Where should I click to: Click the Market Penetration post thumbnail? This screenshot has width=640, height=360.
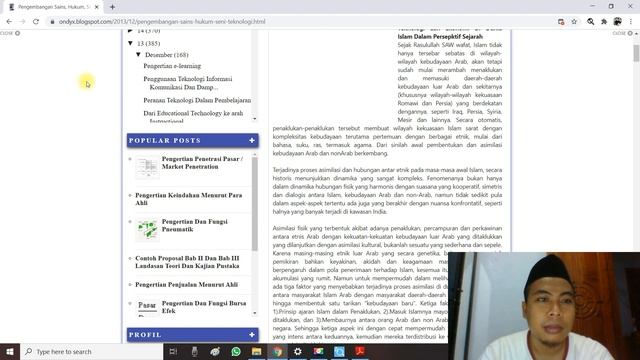tap(147, 167)
